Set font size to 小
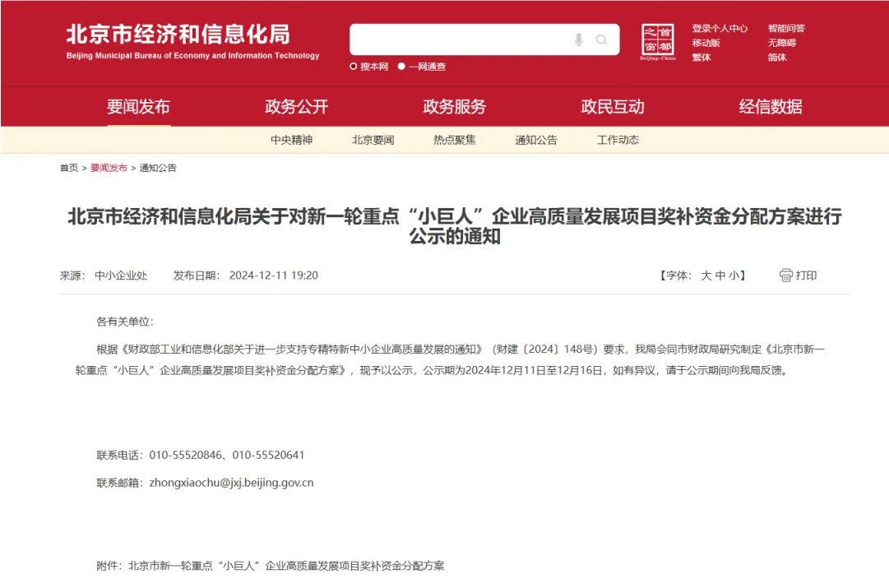889x588 pixels. 734,275
